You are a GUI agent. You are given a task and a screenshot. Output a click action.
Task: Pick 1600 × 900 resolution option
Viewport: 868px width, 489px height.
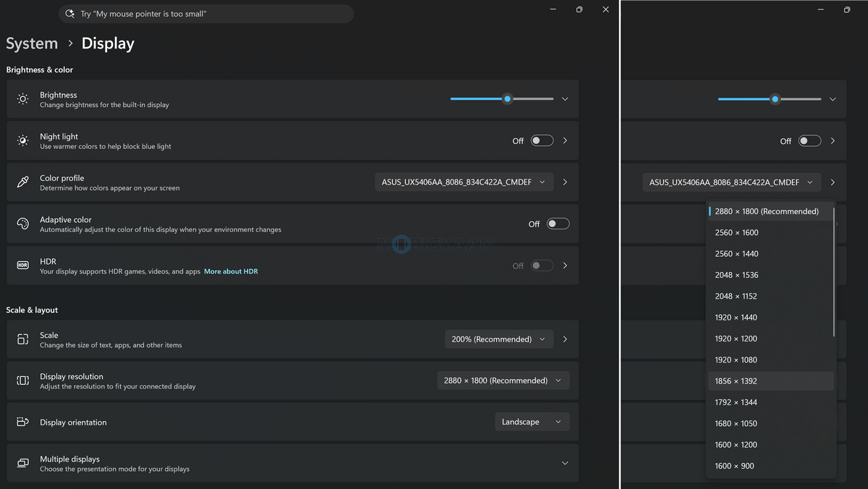[770, 466]
